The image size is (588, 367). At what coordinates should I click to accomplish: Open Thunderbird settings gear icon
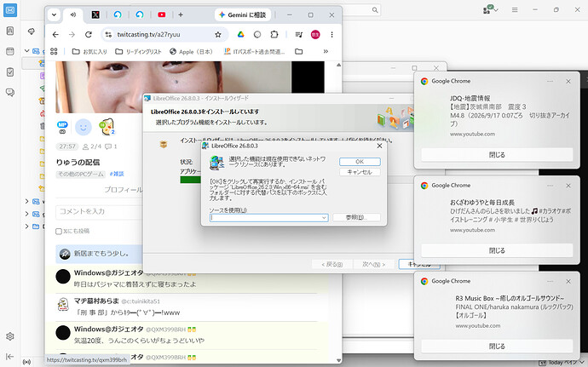point(10,336)
